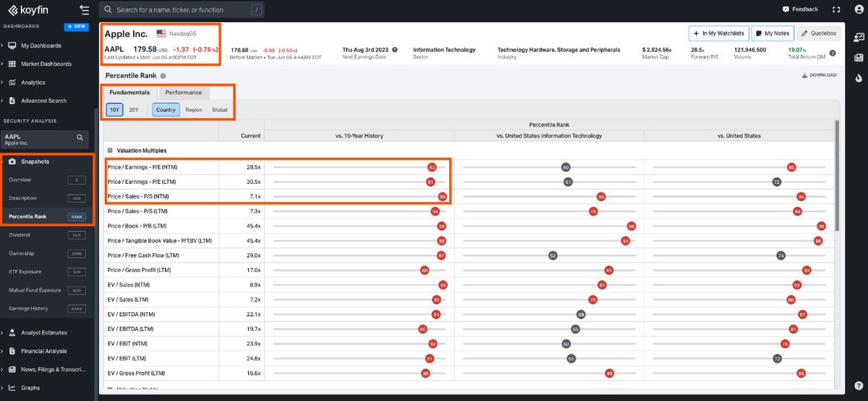This screenshot has width=868, height=401.
Task: Click the AAPL Apple Inc. security selector box
Action: point(46,139)
